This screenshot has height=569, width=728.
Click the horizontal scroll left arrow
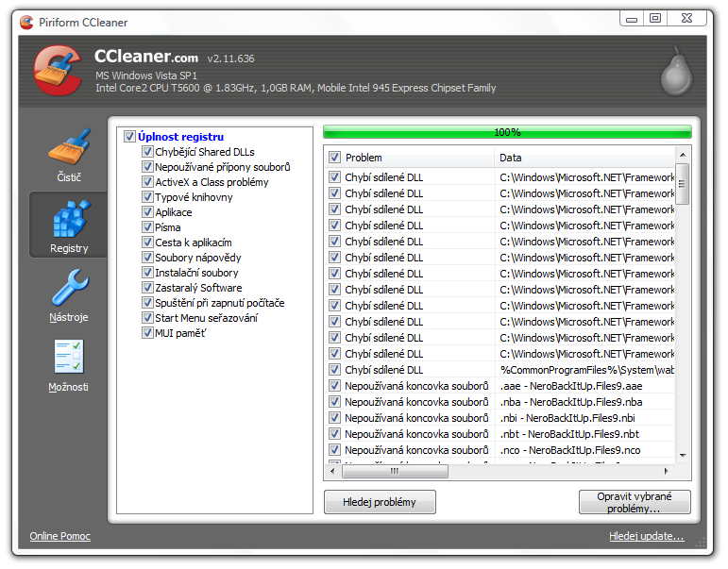click(332, 471)
